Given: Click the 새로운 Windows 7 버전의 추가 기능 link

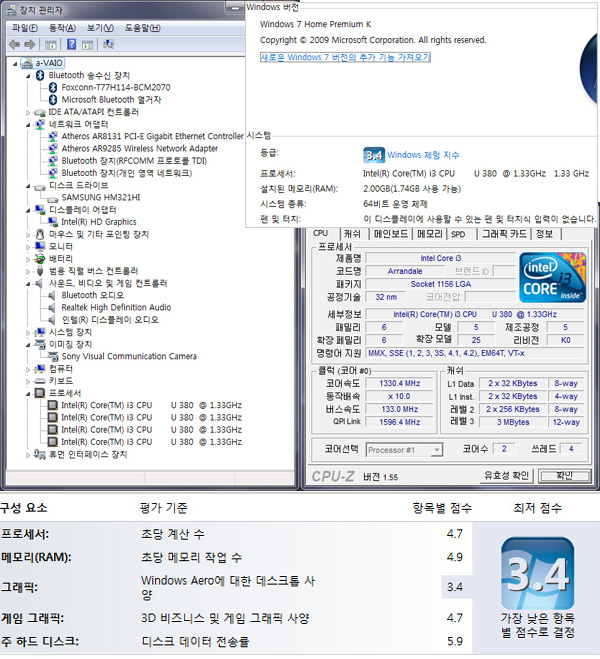Looking at the screenshot, I should (x=345, y=57).
